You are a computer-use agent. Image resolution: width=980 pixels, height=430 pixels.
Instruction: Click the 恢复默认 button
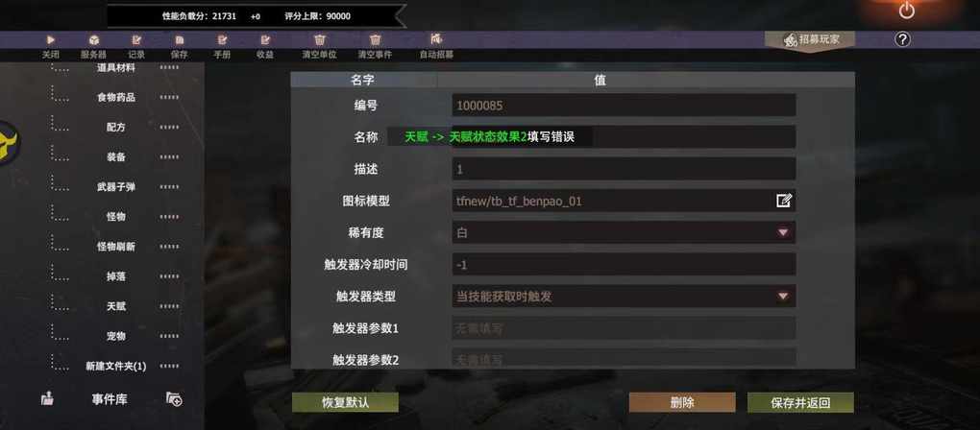point(345,402)
